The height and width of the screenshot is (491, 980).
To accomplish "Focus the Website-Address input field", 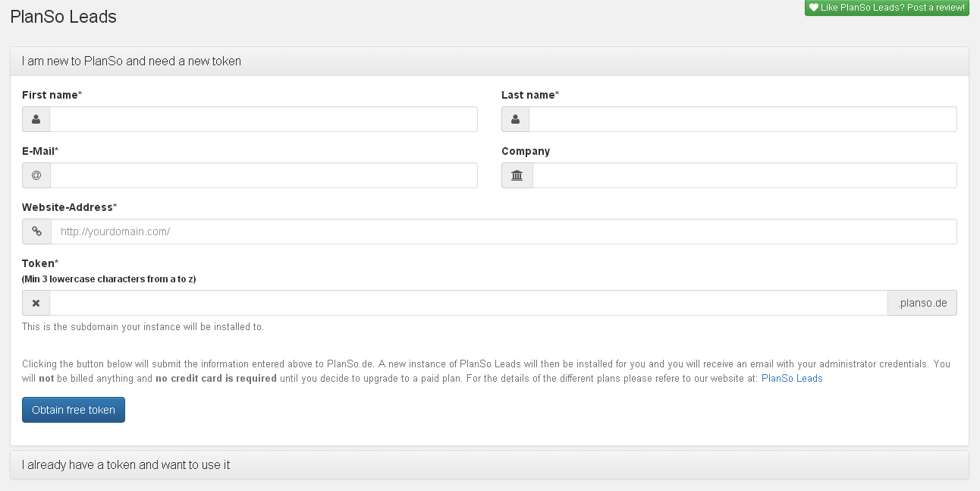I will [x=504, y=231].
